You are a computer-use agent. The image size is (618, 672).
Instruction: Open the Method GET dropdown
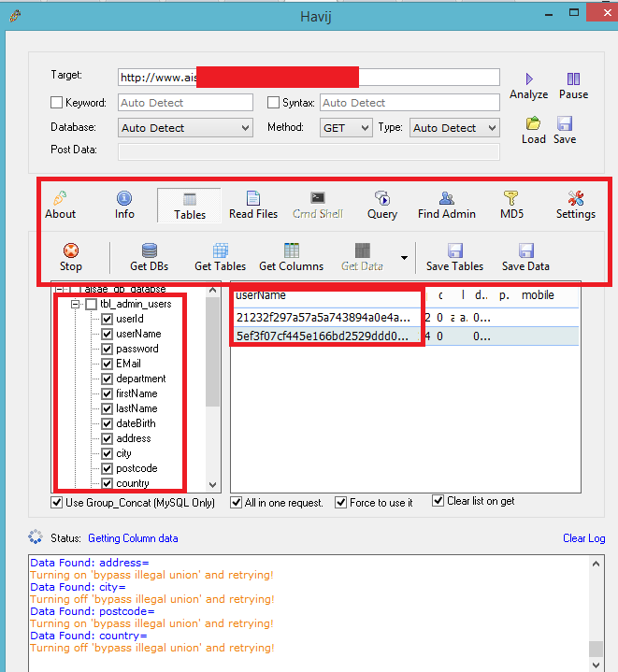click(346, 128)
